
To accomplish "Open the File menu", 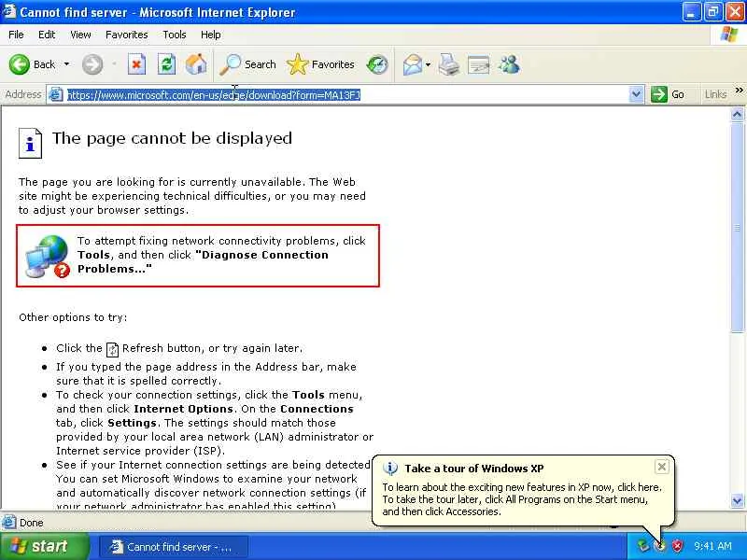I will click(16, 35).
